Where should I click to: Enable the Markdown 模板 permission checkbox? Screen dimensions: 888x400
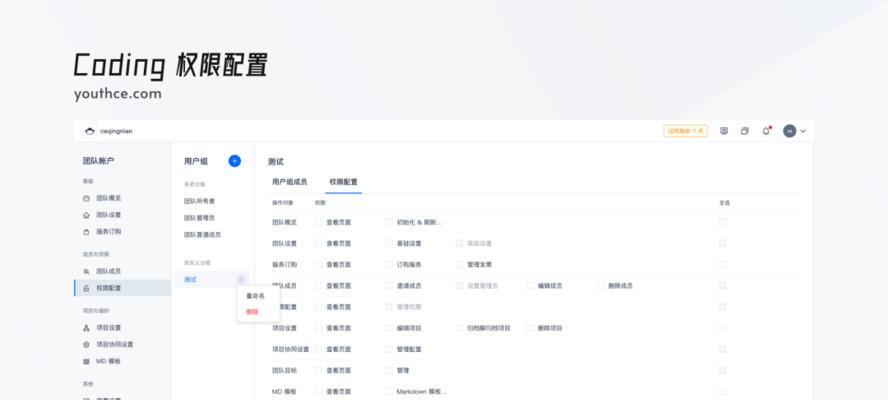tap(388, 392)
